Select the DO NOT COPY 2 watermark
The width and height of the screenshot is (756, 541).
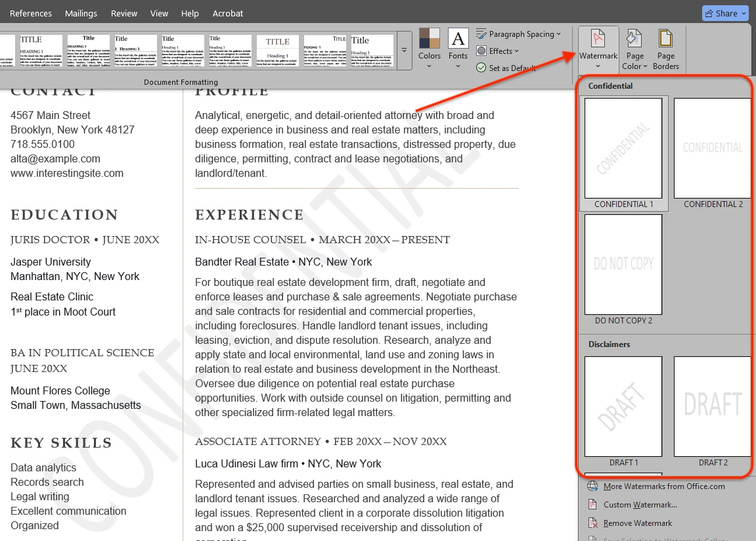[x=623, y=265]
